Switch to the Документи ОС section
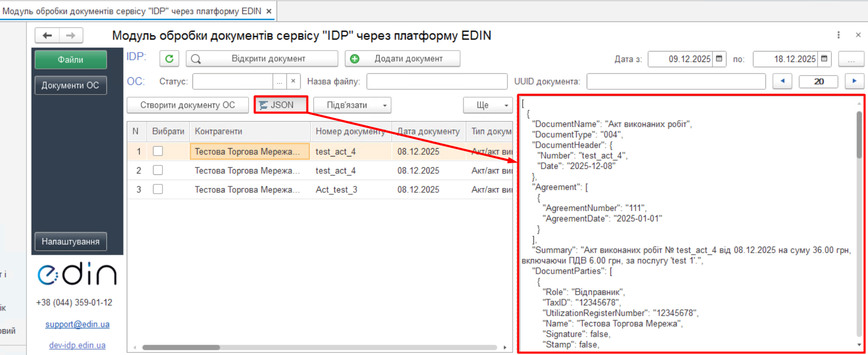The image size is (868, 355). (70, 85)
